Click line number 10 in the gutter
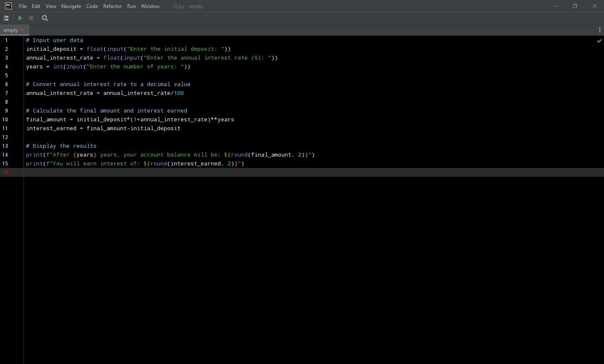Image resolution: width=604 pixels, height=364 pixels. 5,120
